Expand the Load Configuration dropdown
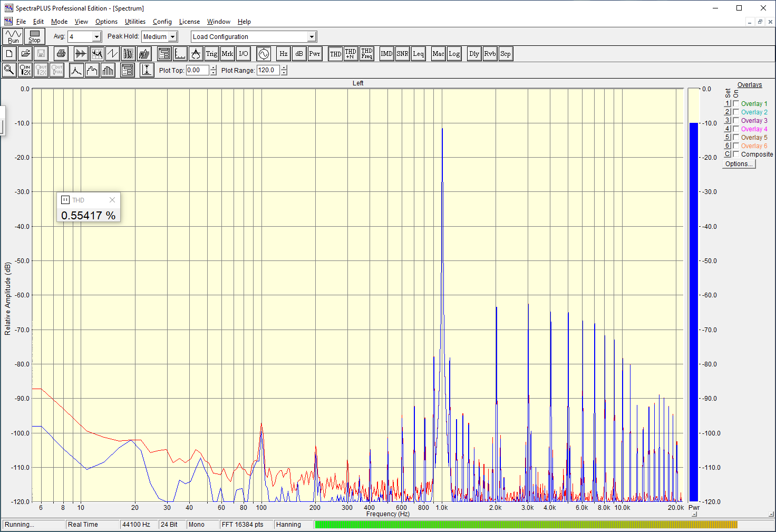776x532 pixels. point(312,36)
